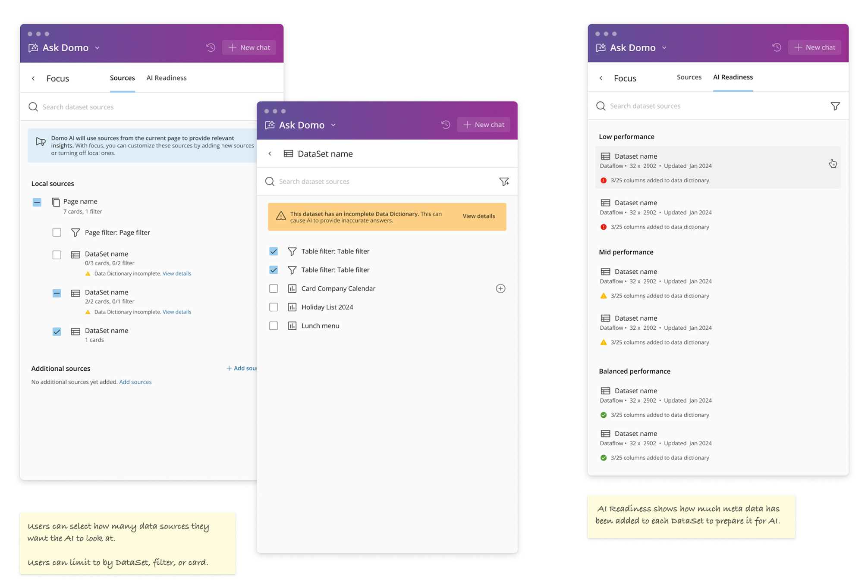Click table icon of second Balanced performance dataset
Viewport: 868px width, 588px height.
point(605,434)
